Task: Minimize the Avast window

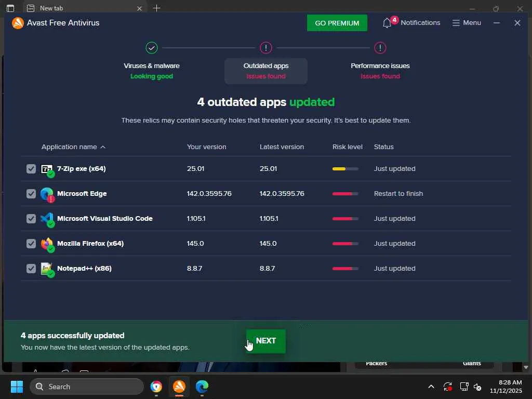Action: point(496,23)
